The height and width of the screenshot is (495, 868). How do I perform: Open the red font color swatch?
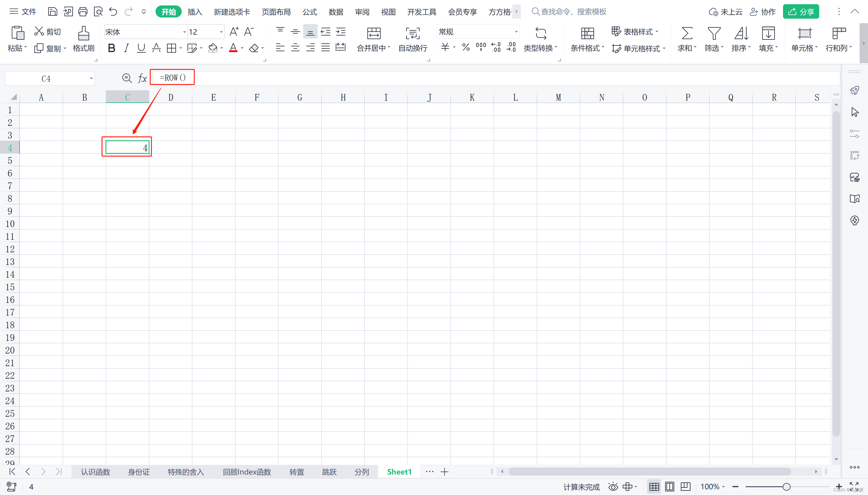click(233, 48)
